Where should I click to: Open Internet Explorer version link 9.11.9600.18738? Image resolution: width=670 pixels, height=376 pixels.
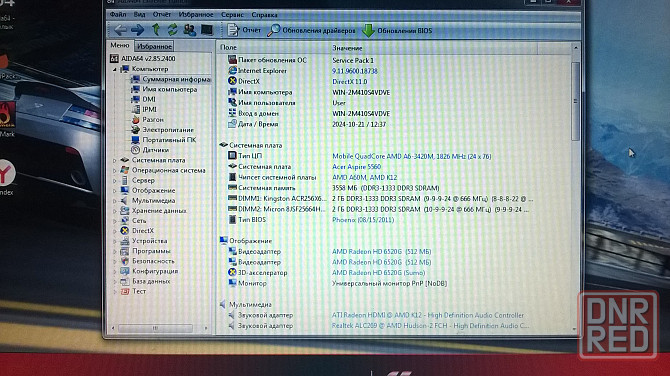click(x=355, y=71)
